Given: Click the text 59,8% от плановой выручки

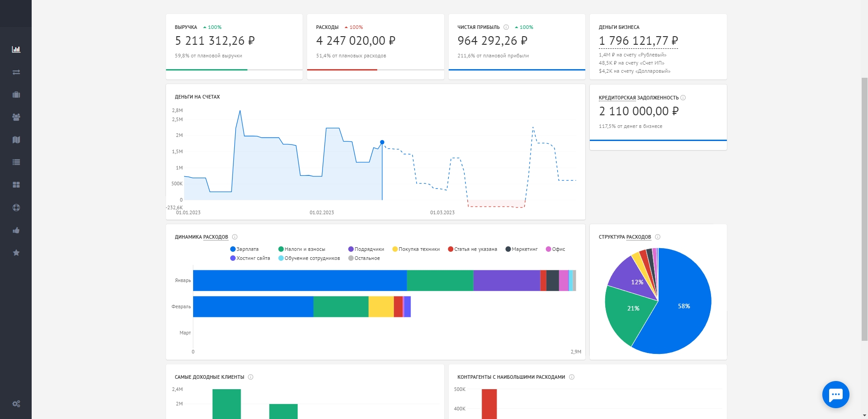Looking at the screenshot, I should point(209,56).
